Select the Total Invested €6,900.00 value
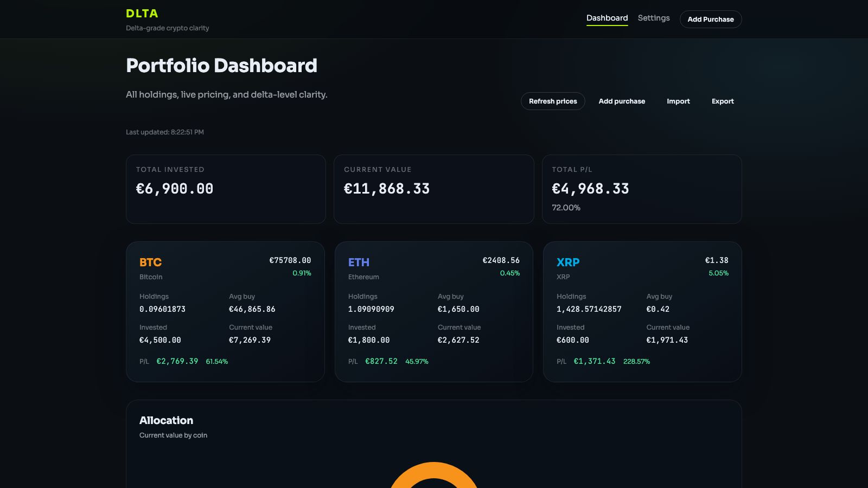The height and width of the screenshot is (488, 868). 175,189
